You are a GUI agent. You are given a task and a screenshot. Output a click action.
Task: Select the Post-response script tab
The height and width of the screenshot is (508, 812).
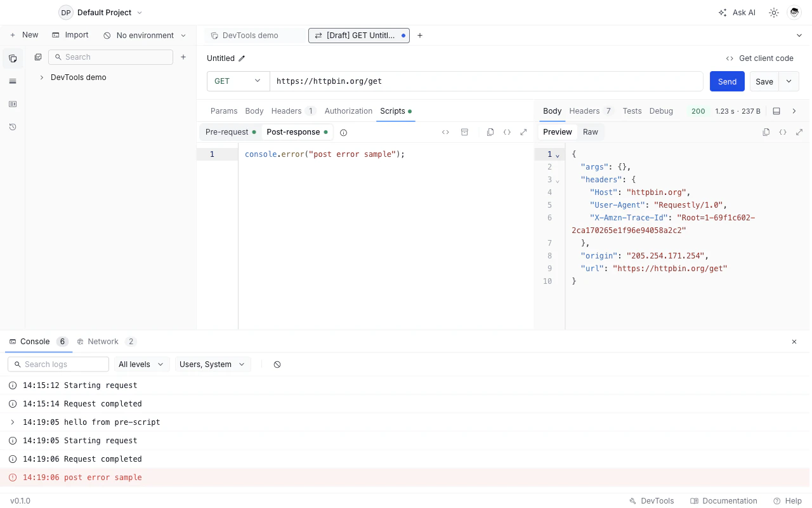click(298, 132)
